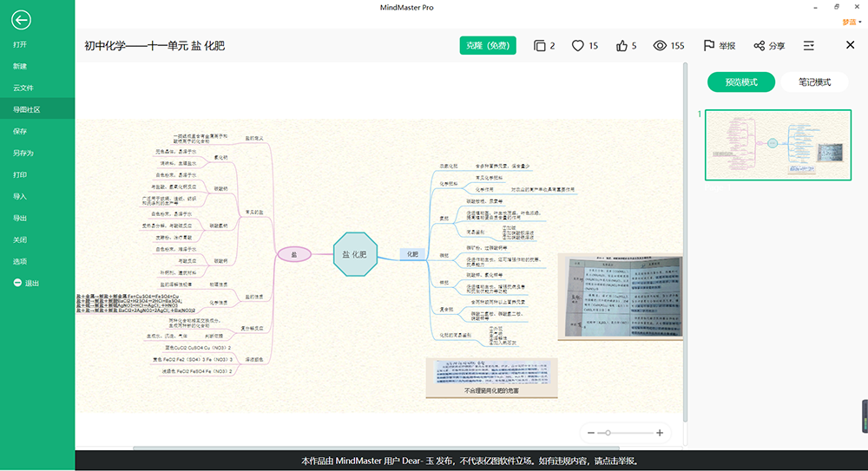Switch to 笔记模式 tab
Image resolution: width=868 pixels, height=471 pixels.
[814, 82]
